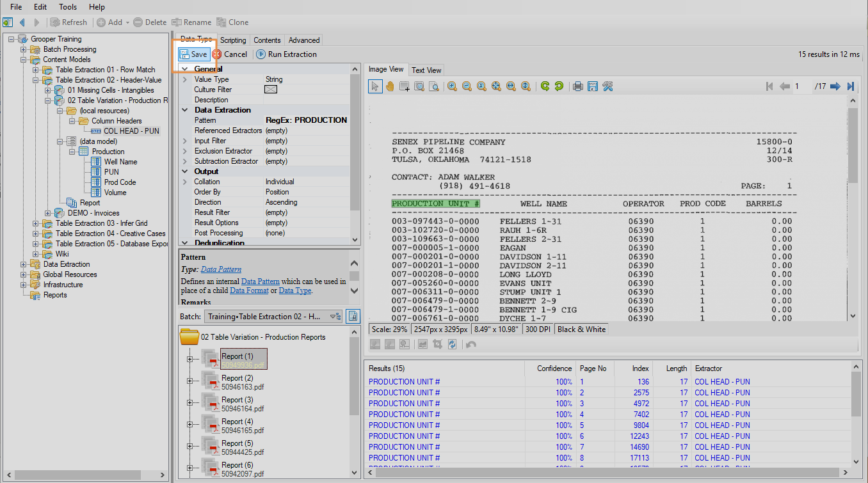This screenshot has height=483, width=868.
Task: Toggle the batch filter button beside Batch dropdown
Action: (353, 316)
